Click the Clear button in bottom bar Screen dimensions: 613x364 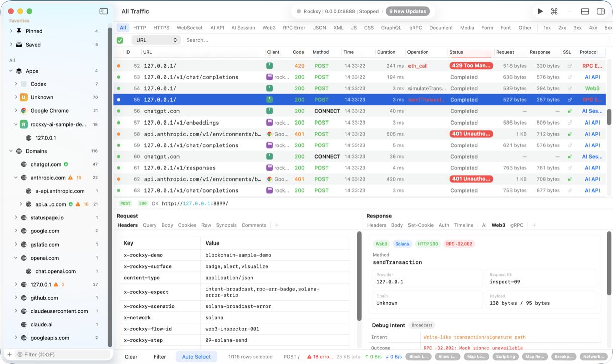pyautogui.click(x=131, y=357)
